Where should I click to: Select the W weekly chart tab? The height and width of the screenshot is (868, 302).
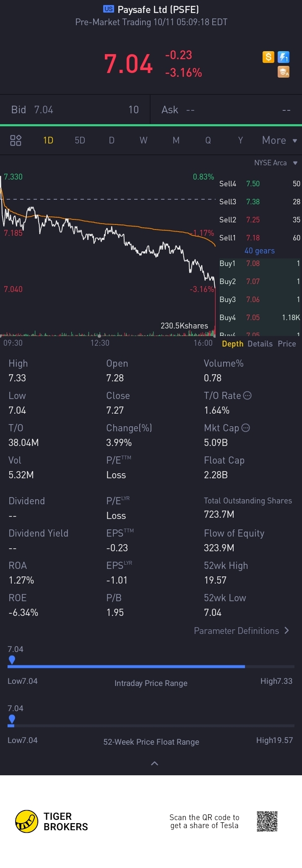pyautogui.click(x=143, y=140)
